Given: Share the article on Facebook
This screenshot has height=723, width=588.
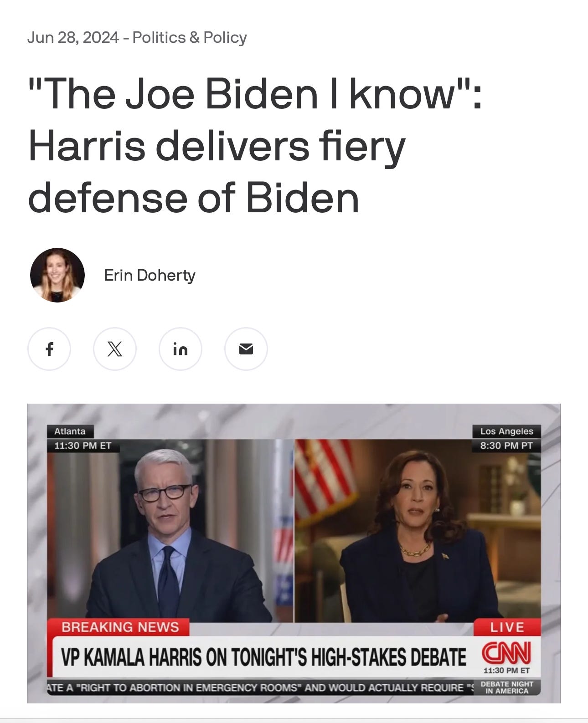Looking at the screenshot, I should coord(49,349).
